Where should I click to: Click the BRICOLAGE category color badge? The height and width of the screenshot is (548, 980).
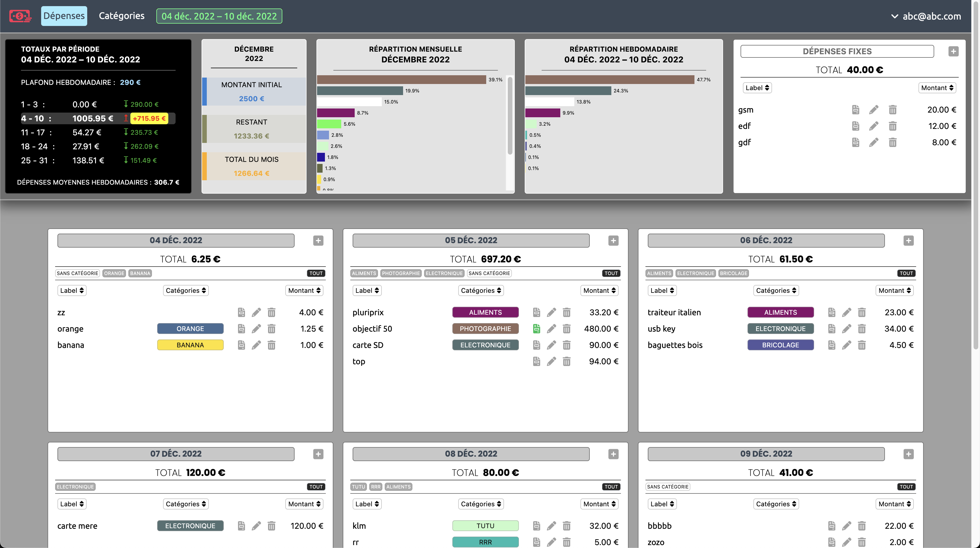(x=780, y=345)
